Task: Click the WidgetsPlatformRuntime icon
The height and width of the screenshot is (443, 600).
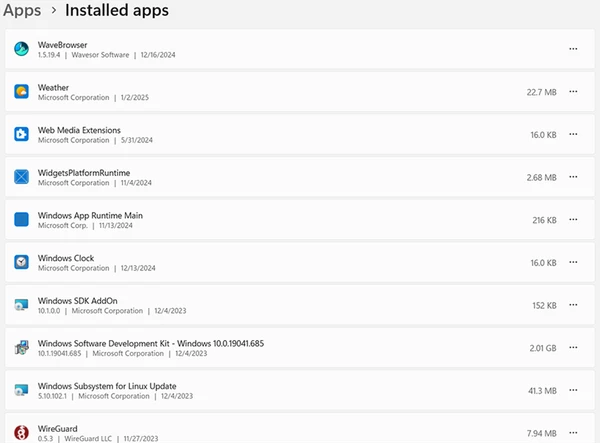Action: (21, 177)
